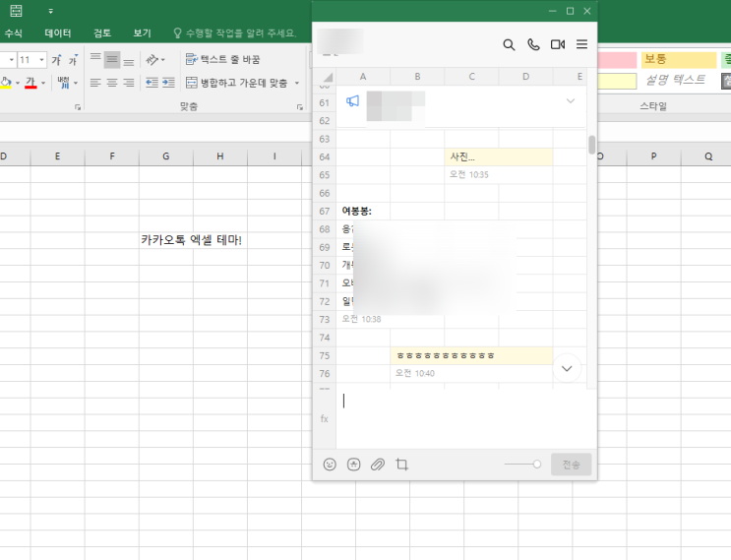This screenshot has width=731, height=560.
Task: Attach a file using the paperclip icon
Action: click(378, 465)
